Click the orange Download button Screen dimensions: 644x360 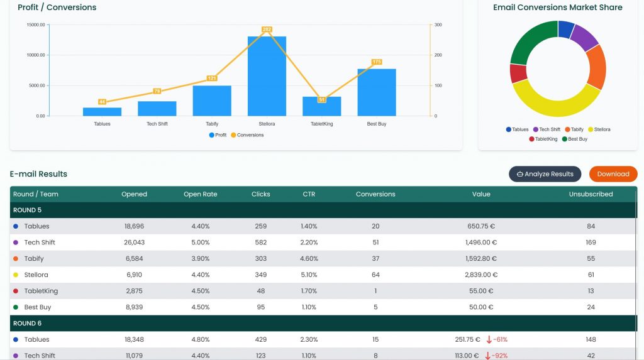pos(613,174)
